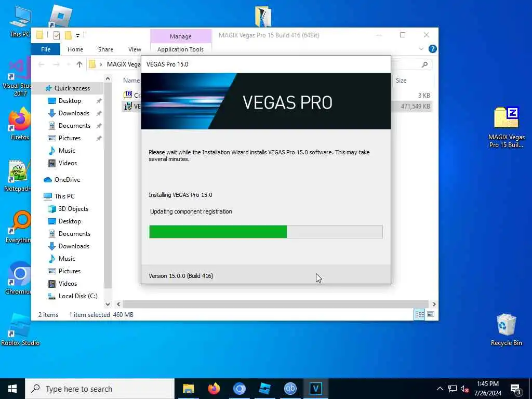Screen dimensions: 532x399
Task: Click the Explorer back navigation arrow
Action: pos(42,64)
